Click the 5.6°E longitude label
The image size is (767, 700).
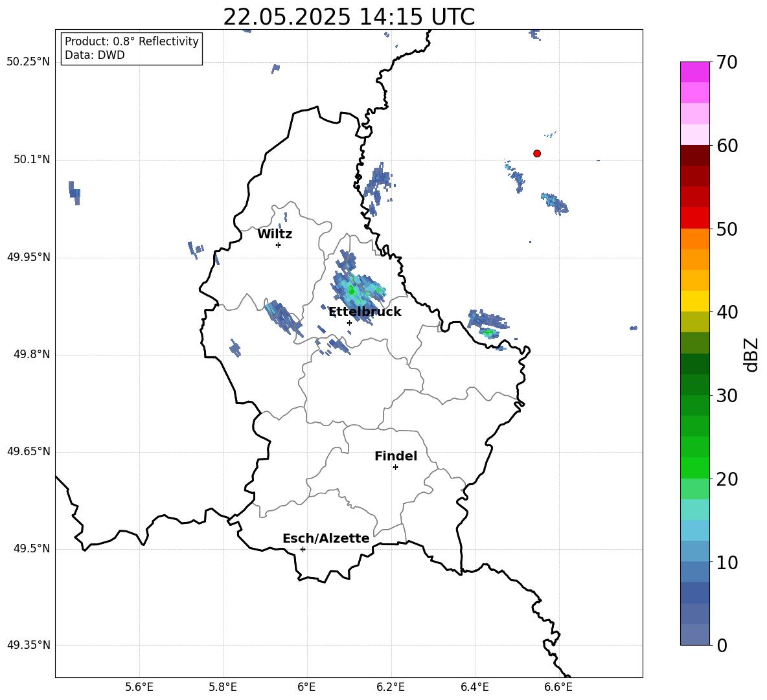[x=139, y=687]
